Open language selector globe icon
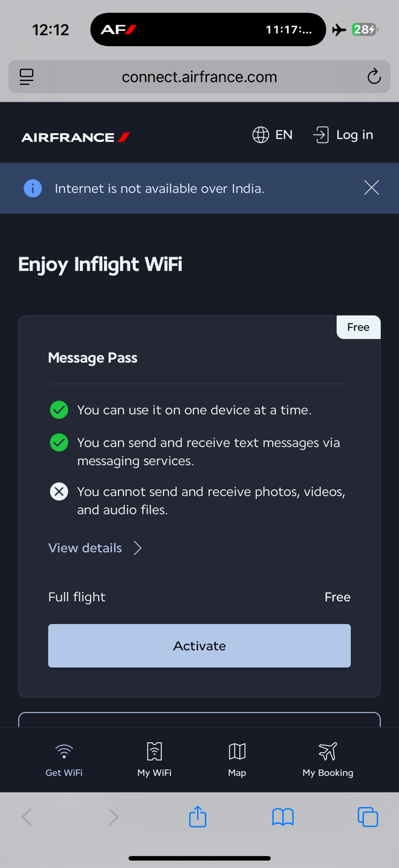The height and width of the screenshot is (868, 399). [x=261, y=135]
